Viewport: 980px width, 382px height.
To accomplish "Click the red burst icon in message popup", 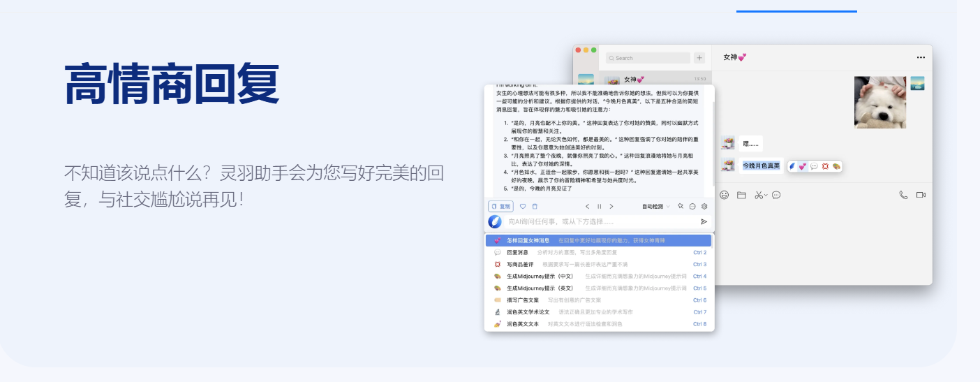I will (825, 166).
